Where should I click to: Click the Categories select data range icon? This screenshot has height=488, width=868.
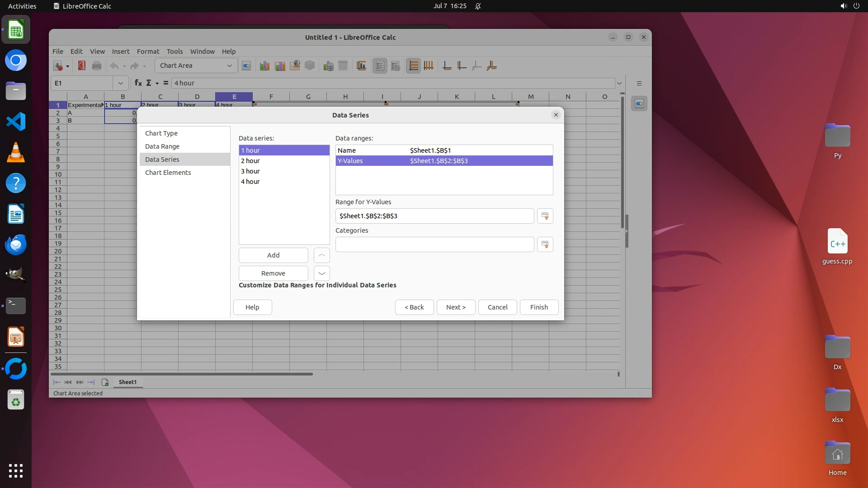point(545,244)
